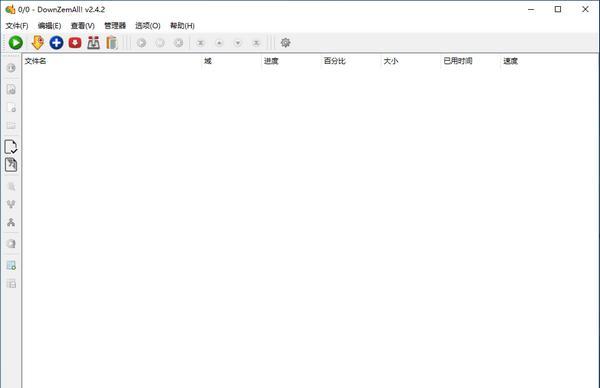Open the 管理器 menu
Image resolution: width=600 pixels, height=388 pixels.
[x=115, y=26]
